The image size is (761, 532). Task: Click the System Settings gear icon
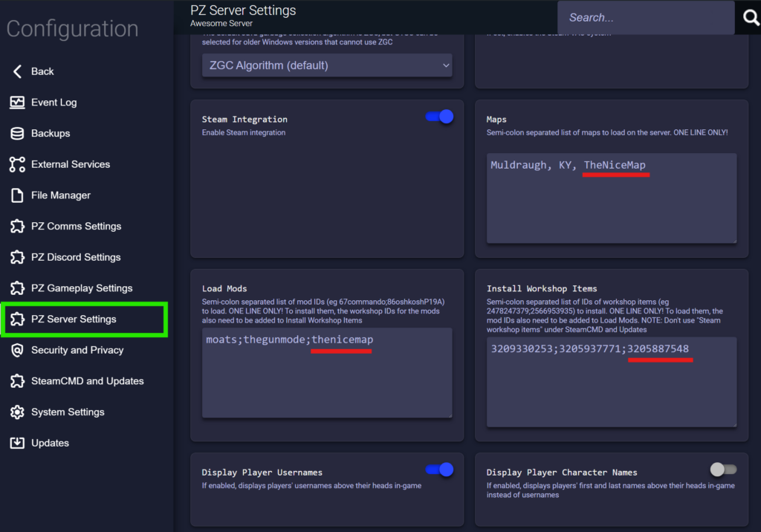[x=17, y=412]
